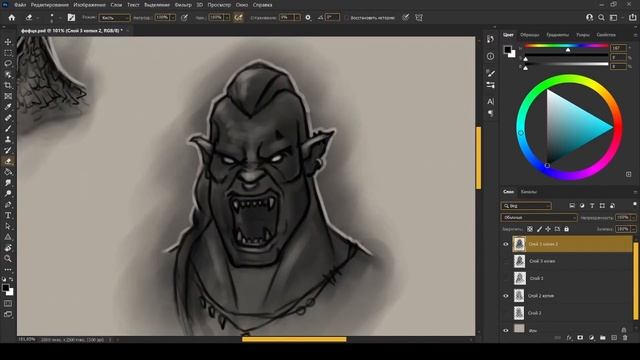Select the Move tool
Image resolution: width=640 pixels, height=360 pixels.
(8, 42)
